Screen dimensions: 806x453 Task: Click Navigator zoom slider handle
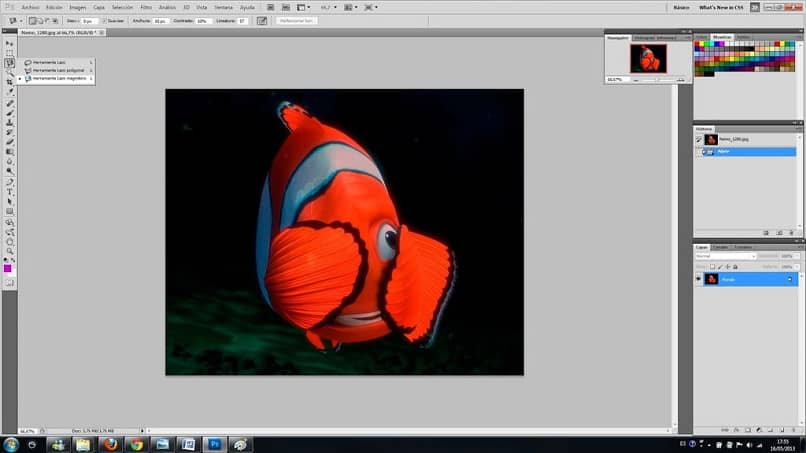coord(657,80)
